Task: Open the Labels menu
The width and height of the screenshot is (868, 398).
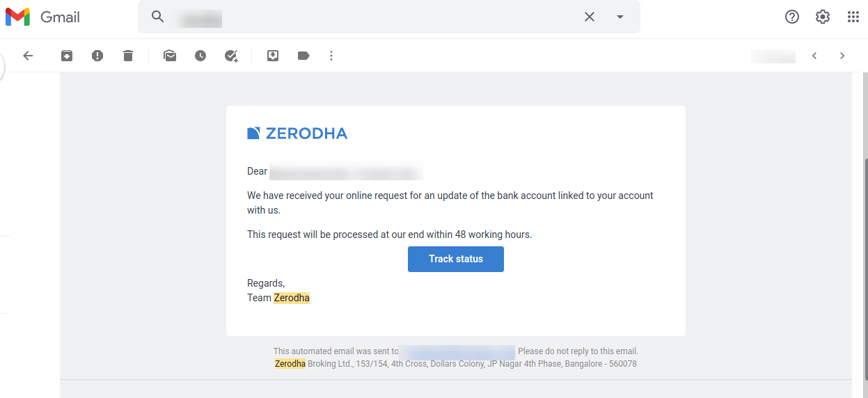Action: [x=303, y=56]
